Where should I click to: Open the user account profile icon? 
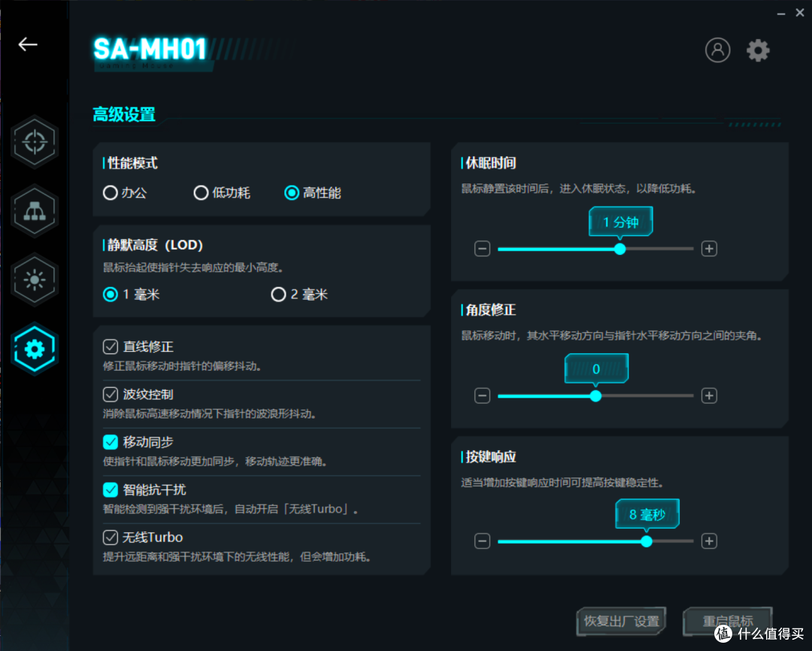tap(717, 50)
